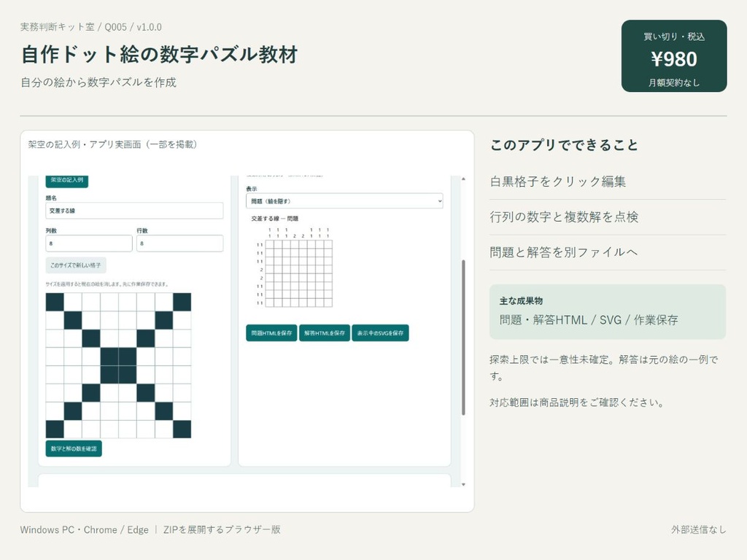This screenshot has width=747, height=560.
Task: Click the text 行列の数字と複数解を点検
Action: click(564, 217)
